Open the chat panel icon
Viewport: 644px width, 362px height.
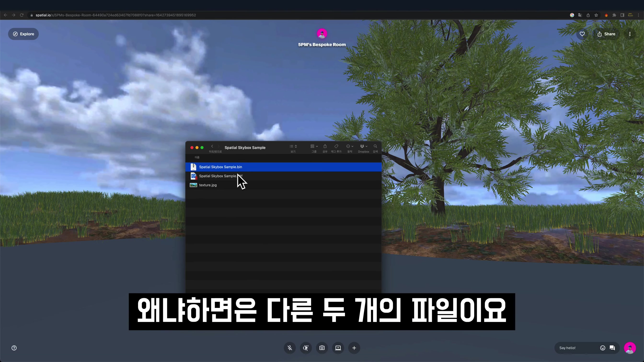pyautogui.click(x=612, y=348)
